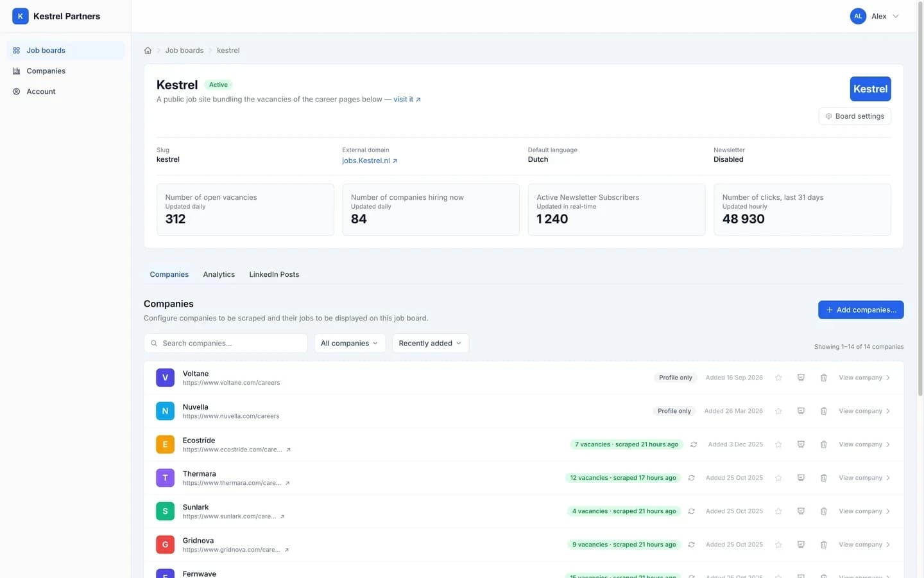Toggle the star on Sunlark row
Viewport: 924px width, 578px height.
pos(778,511)
